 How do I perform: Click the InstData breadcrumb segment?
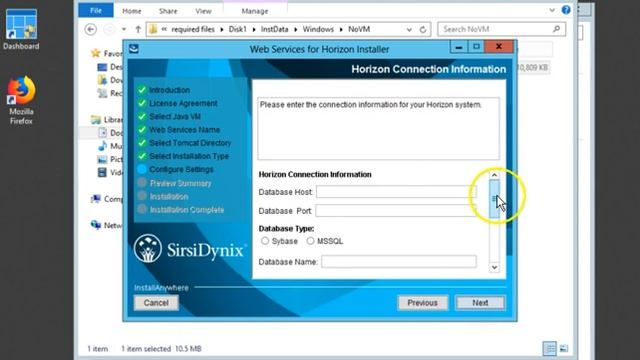(274, 29)
